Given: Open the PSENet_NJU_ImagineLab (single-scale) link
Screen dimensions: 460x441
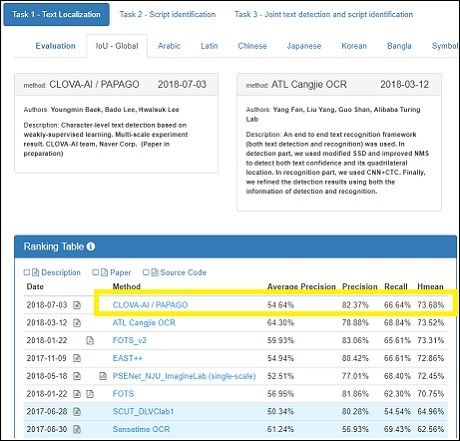Looking at the screenshot, I should 184,376.
